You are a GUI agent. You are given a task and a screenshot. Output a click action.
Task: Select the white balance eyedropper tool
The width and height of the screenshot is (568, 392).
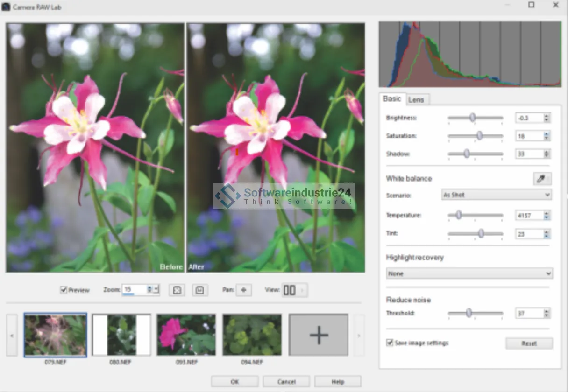coord(542,179)
